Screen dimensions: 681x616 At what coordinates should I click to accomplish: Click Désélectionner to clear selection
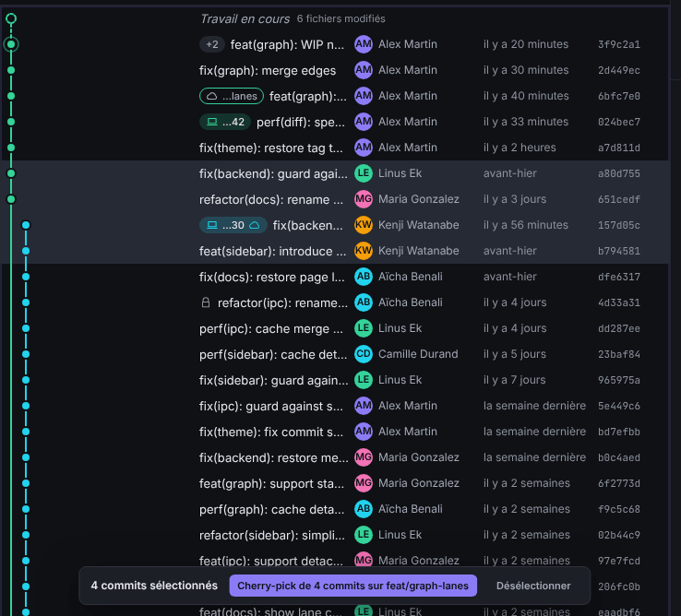(533, 586)
